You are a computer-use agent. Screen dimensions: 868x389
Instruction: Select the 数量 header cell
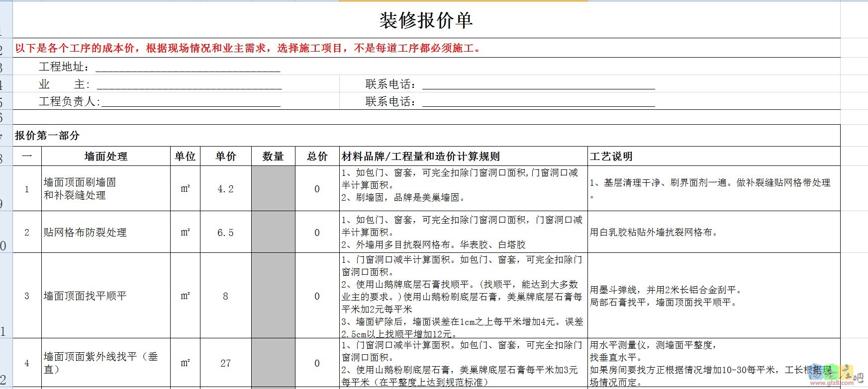pyautogui.click(x=273, y=156)
